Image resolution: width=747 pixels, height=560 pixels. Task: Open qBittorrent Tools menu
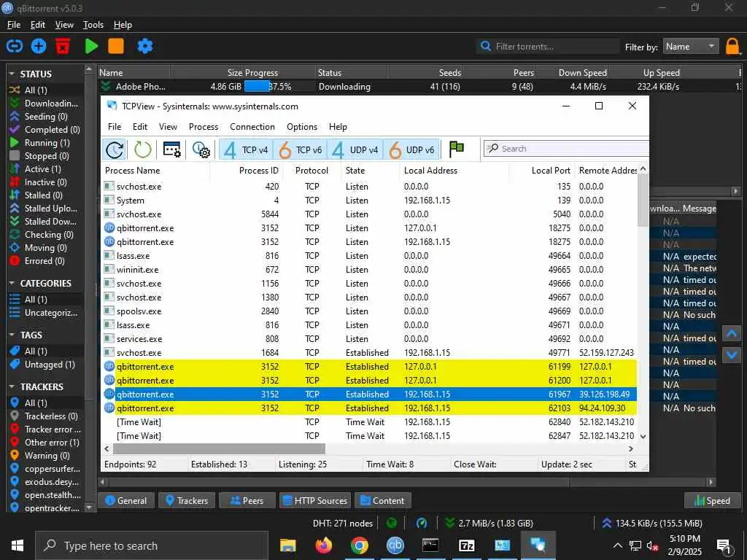pos(93,25)
